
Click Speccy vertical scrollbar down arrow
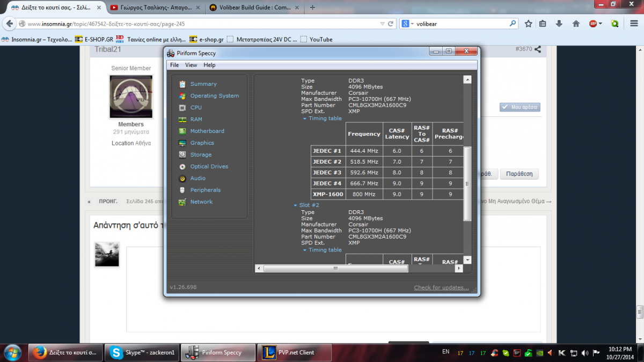click(x=467, y=260)
